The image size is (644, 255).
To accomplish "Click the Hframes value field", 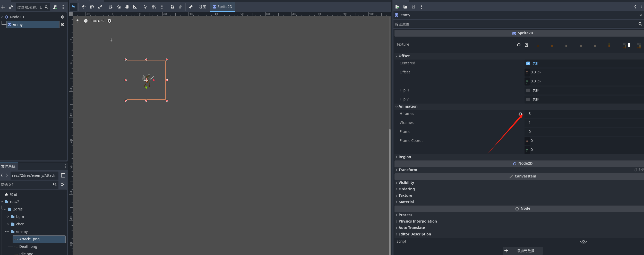I will point(584,114).
